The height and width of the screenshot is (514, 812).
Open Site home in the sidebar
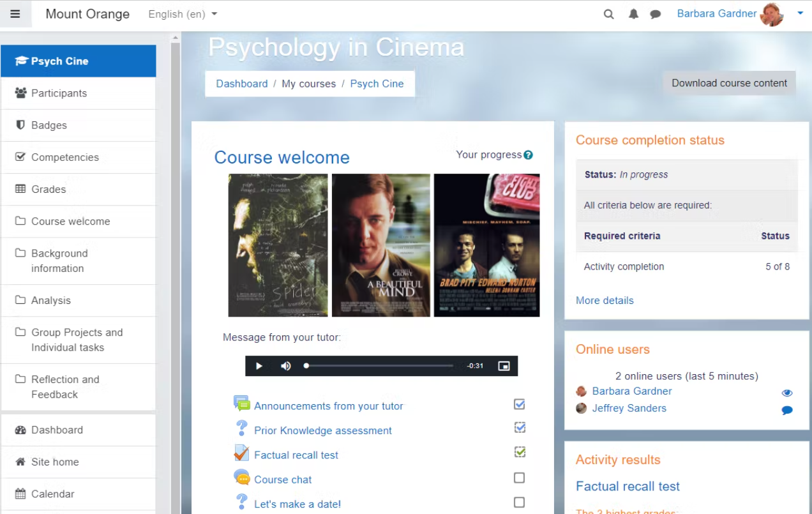[79, 462]
